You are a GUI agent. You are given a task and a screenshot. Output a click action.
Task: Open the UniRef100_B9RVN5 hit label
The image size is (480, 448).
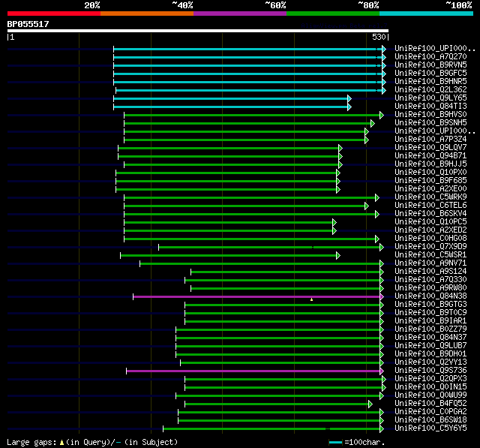pyautogui.click(x=430, y=65)
